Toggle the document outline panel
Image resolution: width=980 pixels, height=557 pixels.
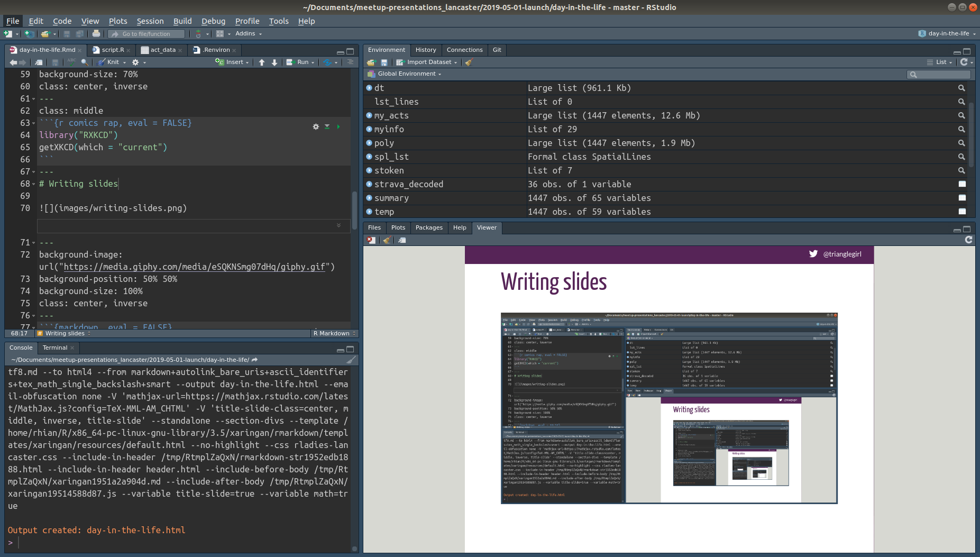pyautogui.click(x=350, y=62)
